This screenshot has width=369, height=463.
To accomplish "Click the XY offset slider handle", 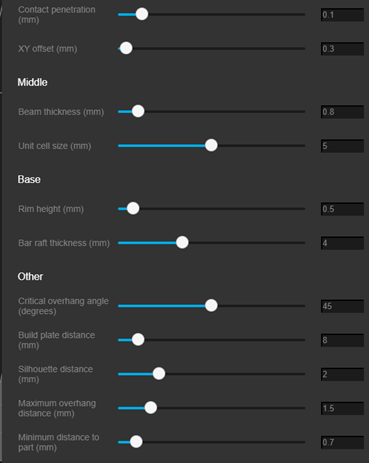I will pyautogui.click(x=126, y=48).
